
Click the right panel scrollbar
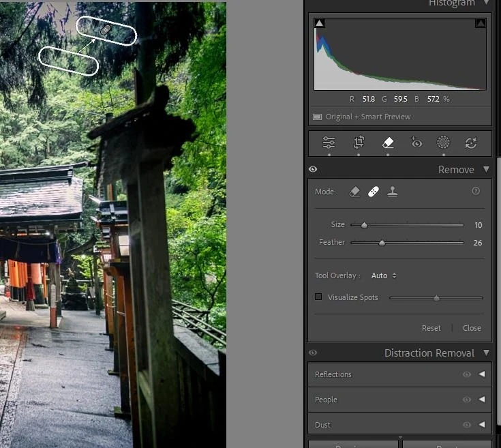click(x=499, y=291)
